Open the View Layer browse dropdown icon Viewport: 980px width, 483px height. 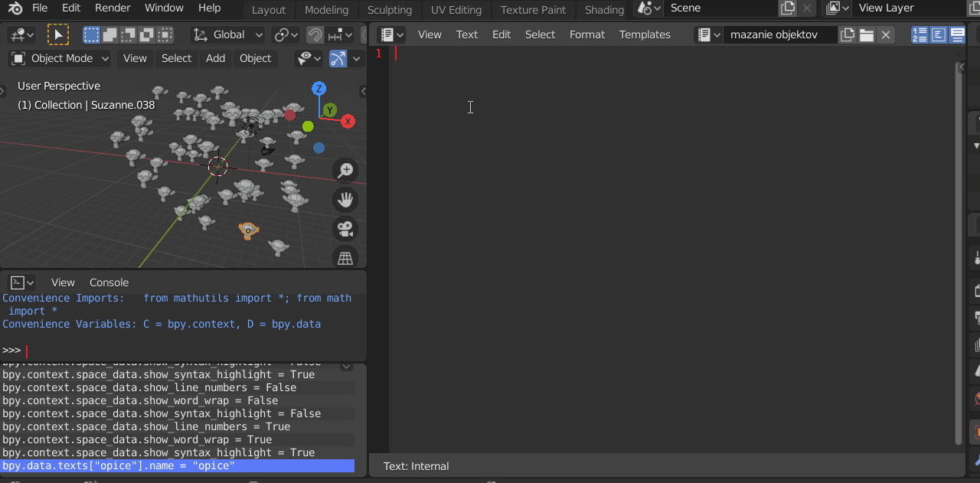coord(838,8)
